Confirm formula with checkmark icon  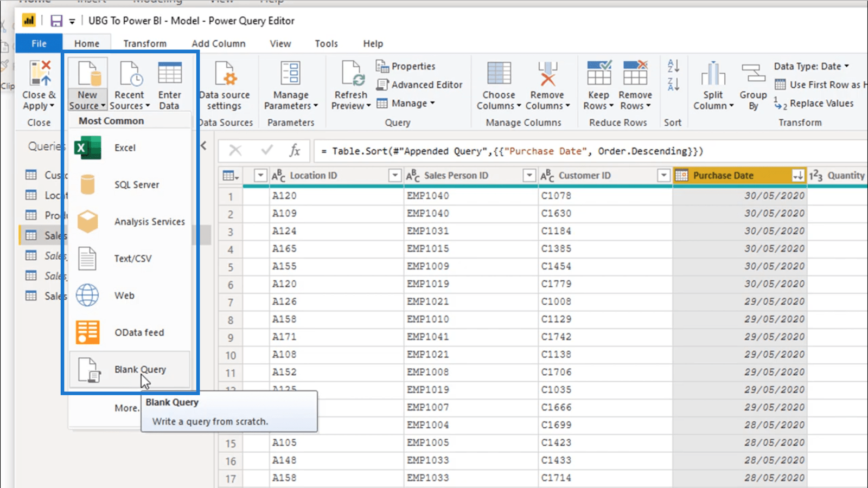click(x=266, y=151)
